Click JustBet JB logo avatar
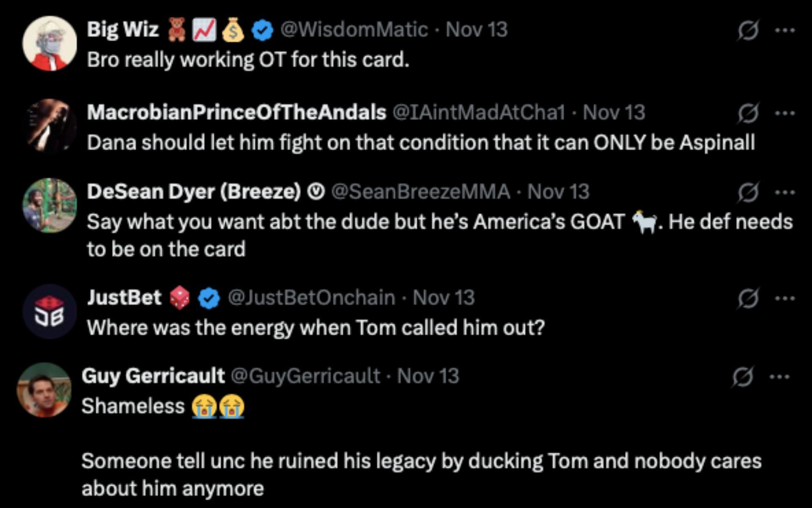Screen dimensions: 812x508 (x=49, y=312)
